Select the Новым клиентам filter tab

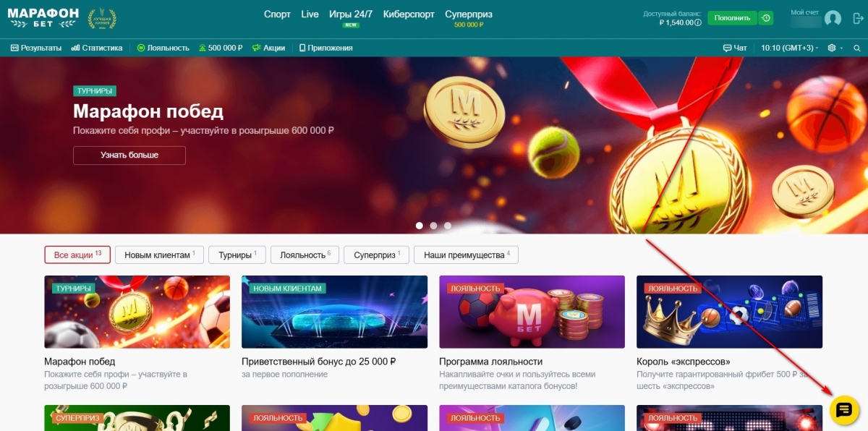[160, 255]
